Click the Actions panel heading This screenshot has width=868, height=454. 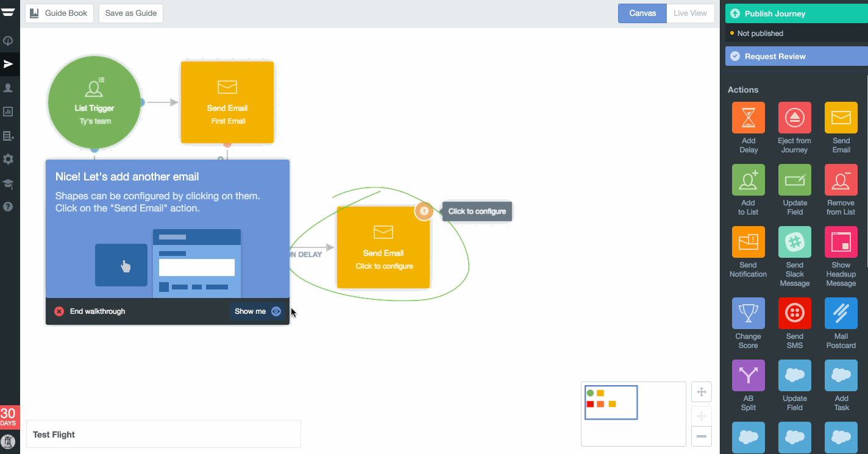[x=743, y=90]
